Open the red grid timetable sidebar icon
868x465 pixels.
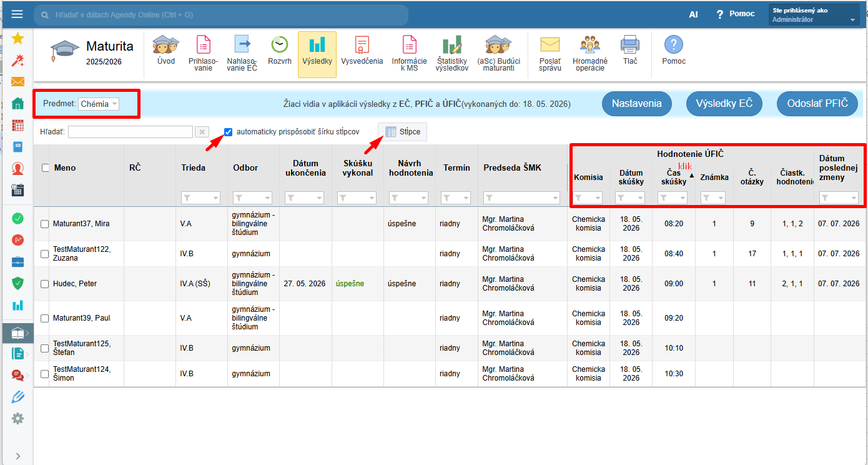[x=17, y=126]
